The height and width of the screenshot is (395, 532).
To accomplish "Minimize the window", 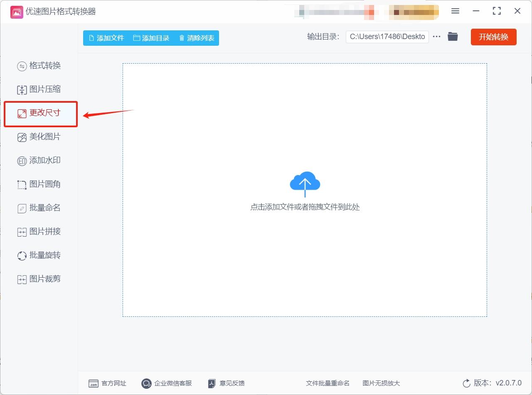I will pyautogui.click(x=476, y=11).
